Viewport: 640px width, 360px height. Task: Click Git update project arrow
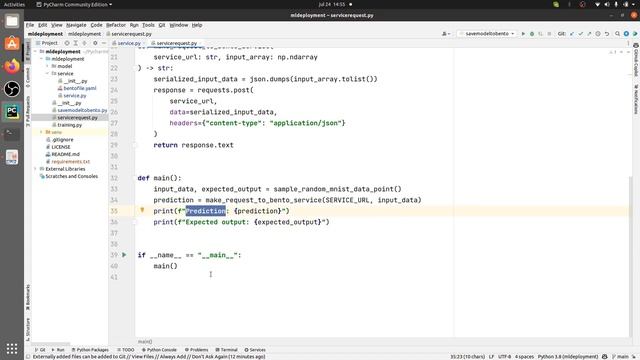[572, 34]
